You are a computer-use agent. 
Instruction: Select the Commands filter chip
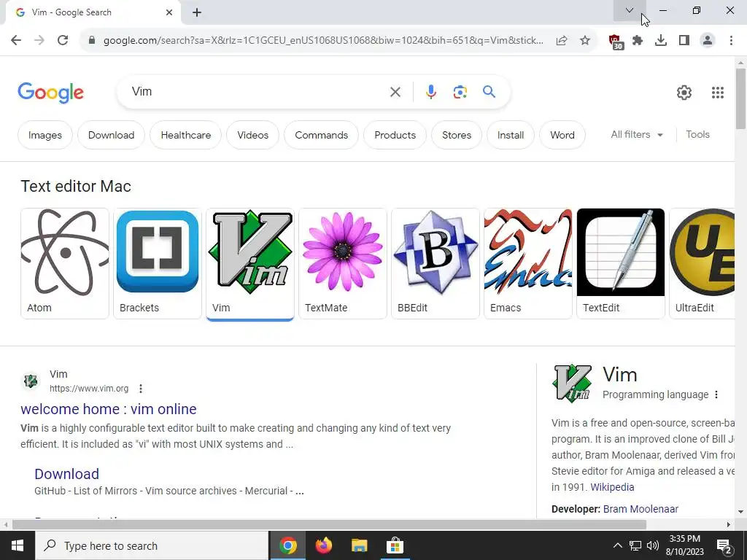click(321, 135)
